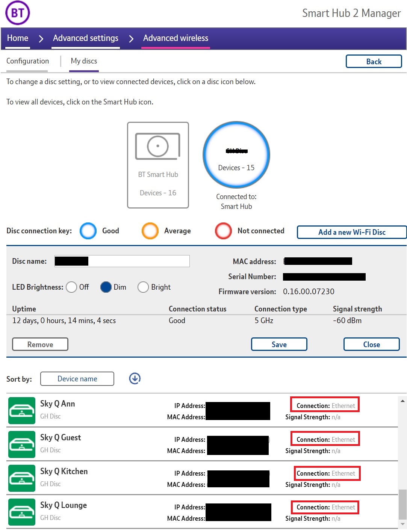
Task: Click the Disc name input field
Action: pos(138,261)
